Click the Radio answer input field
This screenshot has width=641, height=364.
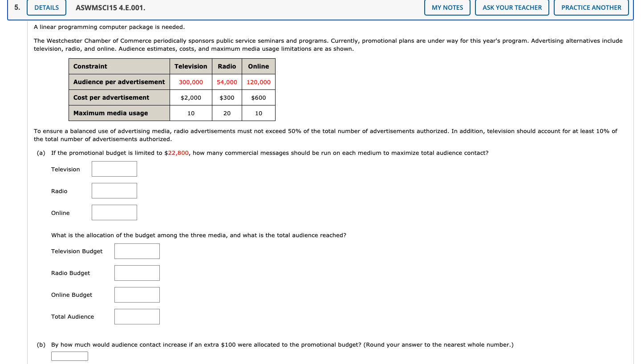coord(114,190)
